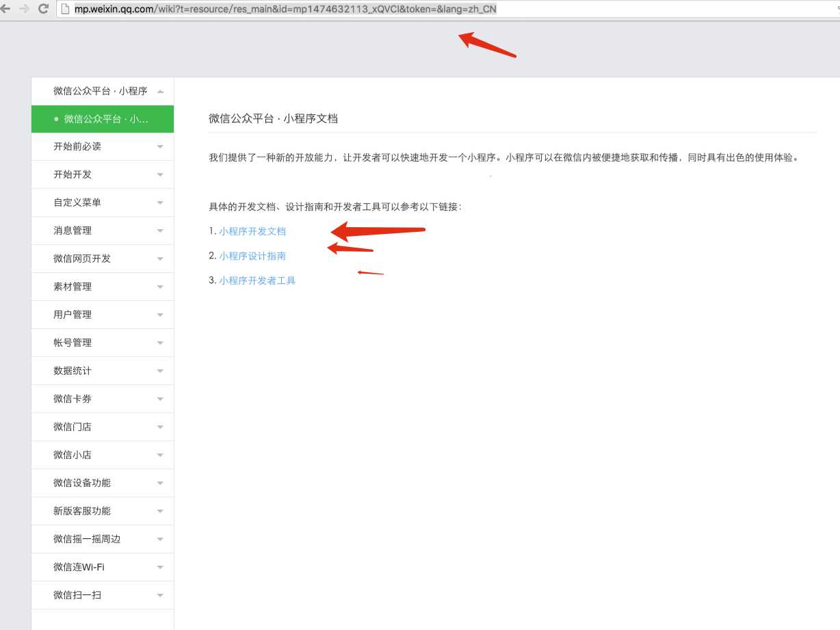840x630 pixels.
Task: Expand the 素材管理 section arrow
Action: coord(160,287)
